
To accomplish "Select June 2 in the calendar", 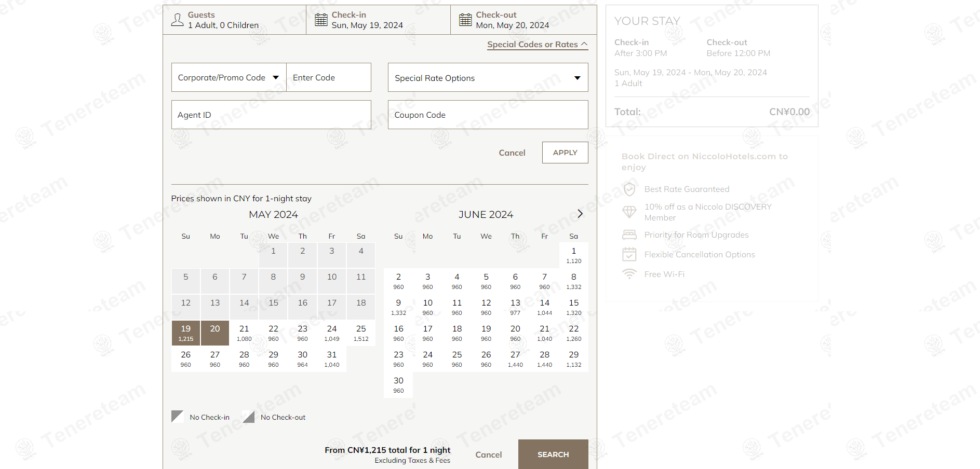I will pyautogui.click(x=398, y=281).
